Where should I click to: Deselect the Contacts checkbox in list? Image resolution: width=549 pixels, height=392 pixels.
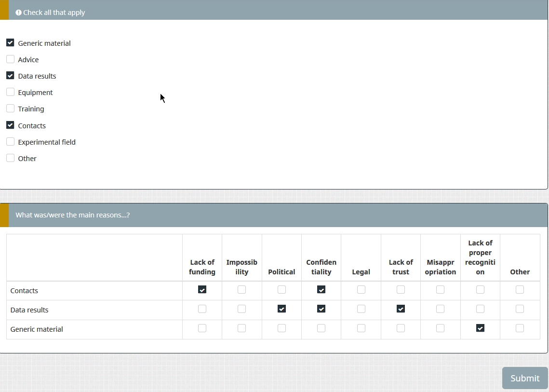[x=10, y=125]
